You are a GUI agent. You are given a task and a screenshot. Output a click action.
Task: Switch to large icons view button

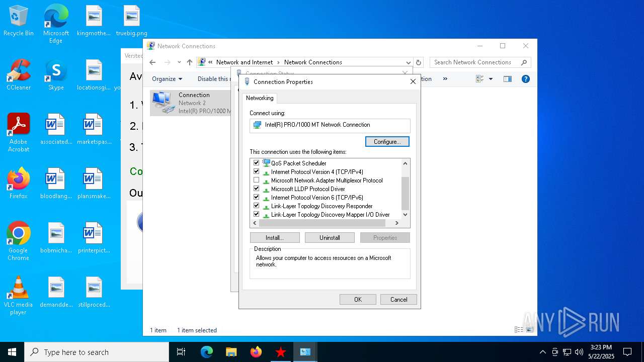coord(530,330)
